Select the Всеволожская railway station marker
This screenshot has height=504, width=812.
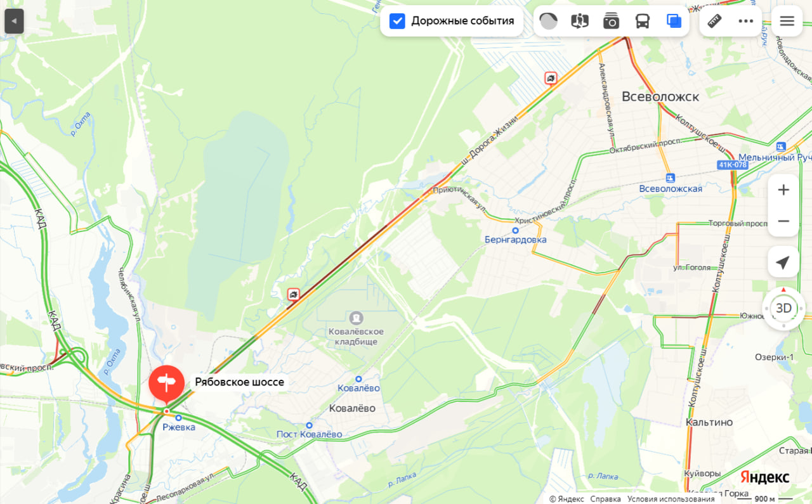point(669,178)
